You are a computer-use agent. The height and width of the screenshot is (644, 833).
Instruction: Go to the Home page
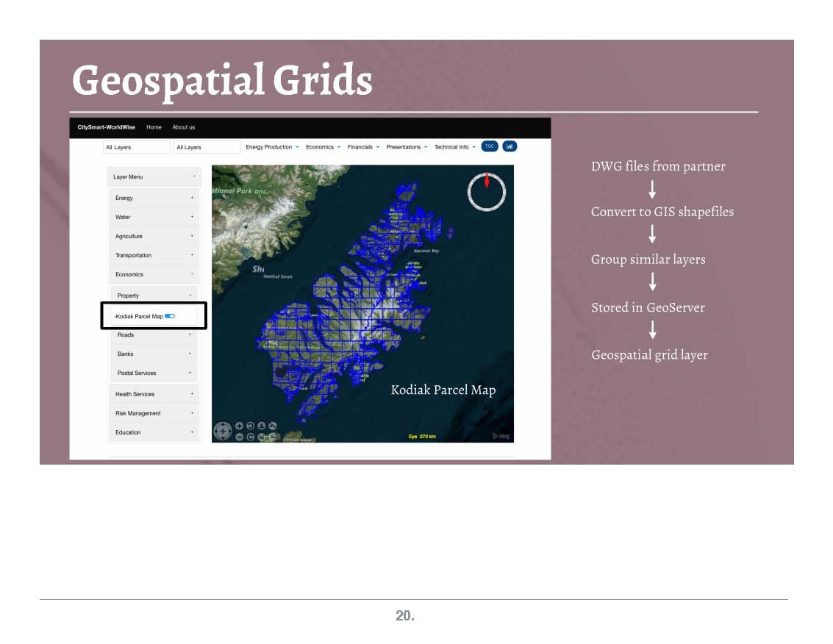[154, 127]
